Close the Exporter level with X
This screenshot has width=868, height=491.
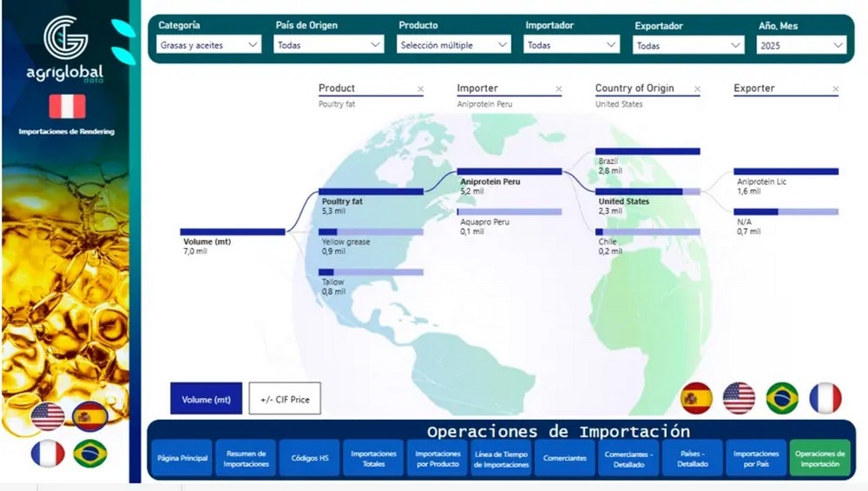point(836,89)
